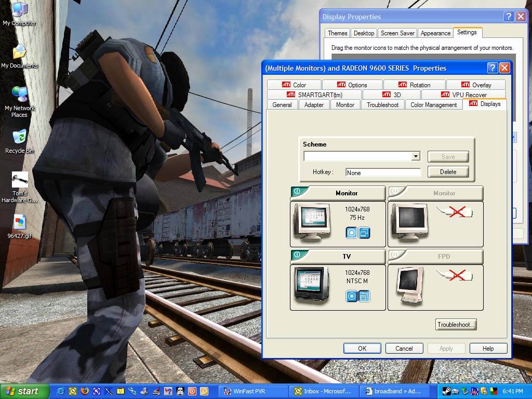This screenshot has width=532, height=399.
Task: Select Settings tab in Display Properties
Action: click(x=467, y=32)
